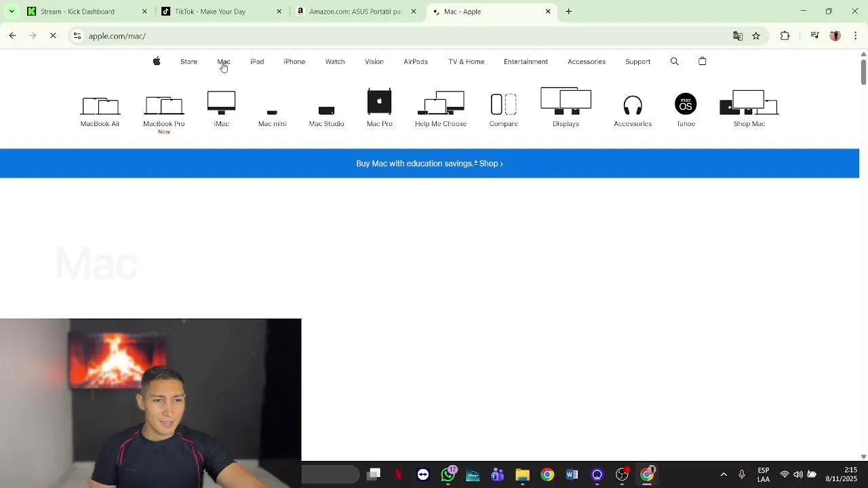Open the iPhone menu item

click(294, 62)
